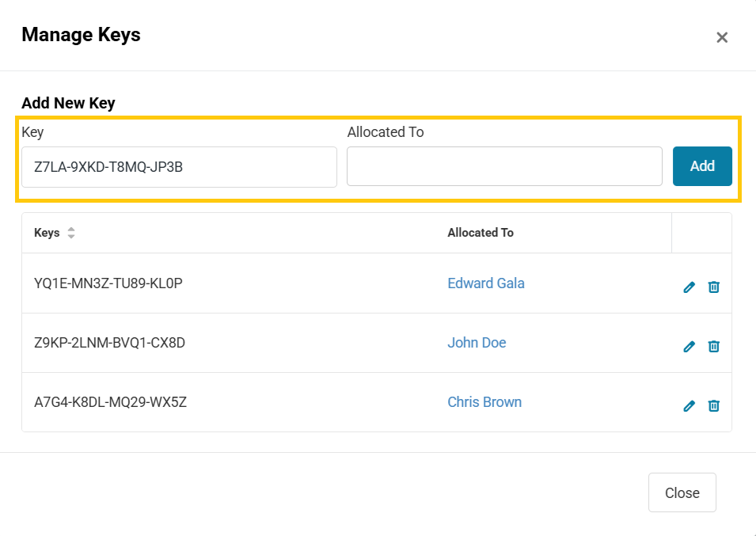The image size is (756, 536).
Task: Click into the empty Allocated To field
Action: click(503, 166)
